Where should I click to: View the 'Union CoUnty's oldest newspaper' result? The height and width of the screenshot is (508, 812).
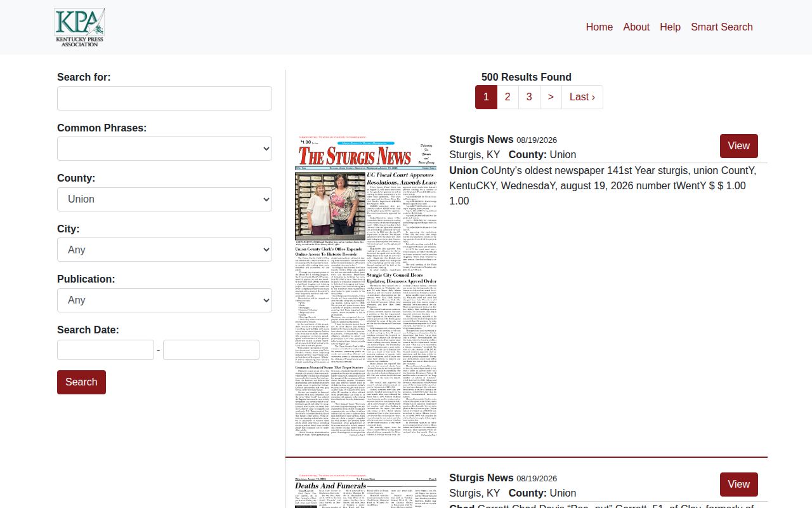(x=738, y=146)
